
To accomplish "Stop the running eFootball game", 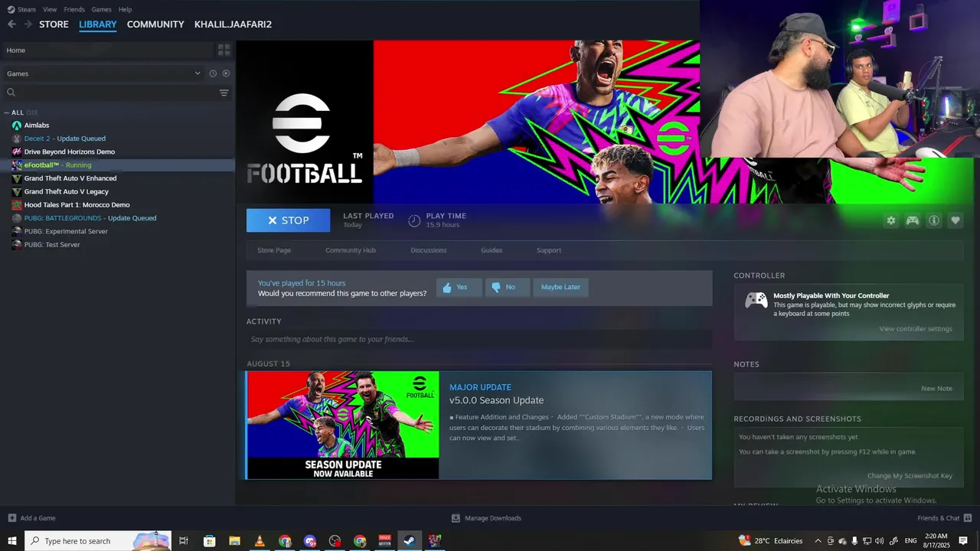I will pos(288,220).
